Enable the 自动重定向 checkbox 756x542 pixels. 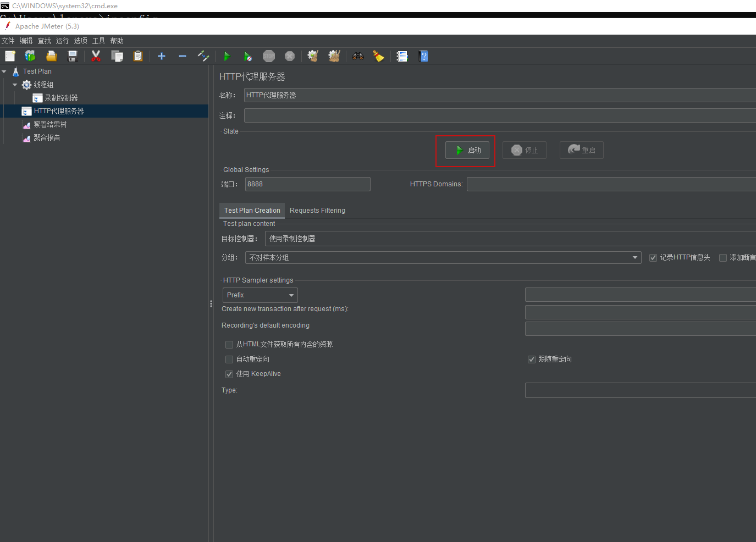pos(229,360)
